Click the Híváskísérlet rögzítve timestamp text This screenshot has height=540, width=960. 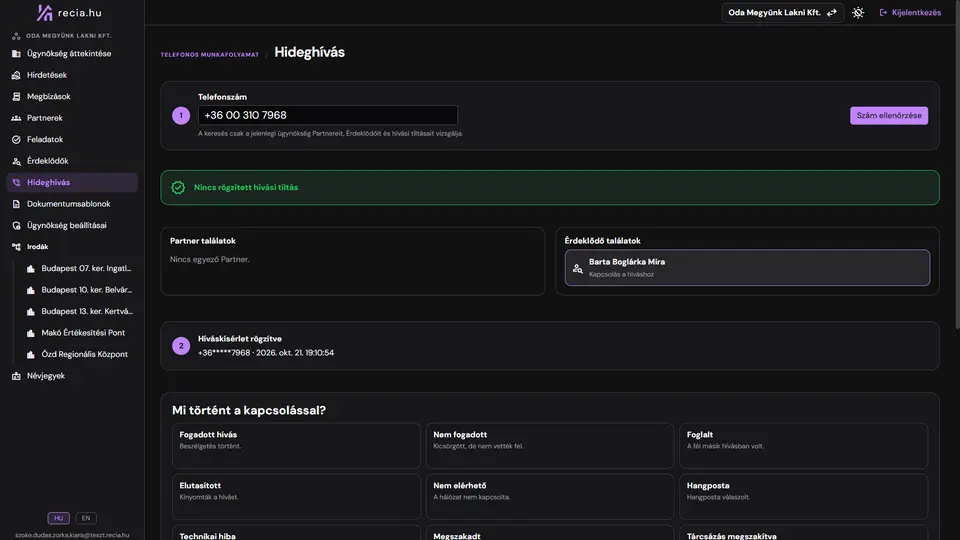tap(266, 353)
